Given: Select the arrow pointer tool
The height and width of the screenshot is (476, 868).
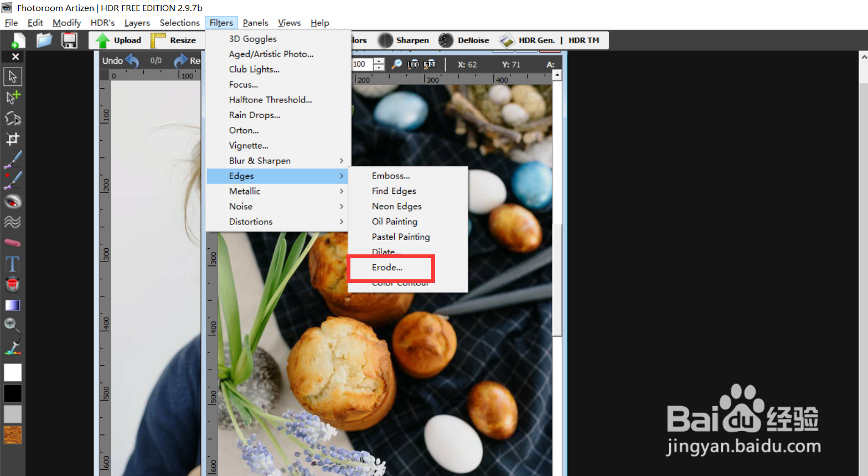Looking at the screenshot, I should click(x=13, y=76).
